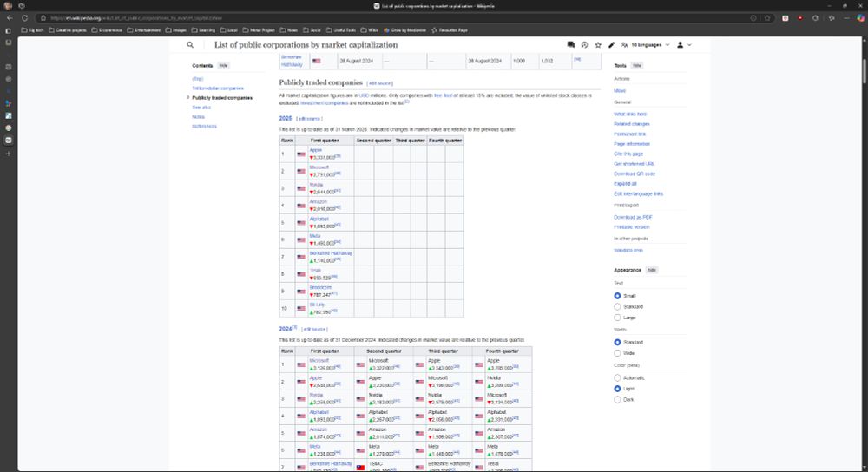
Task: Hide the Appearance panel
Action: (x=652, y=270)
